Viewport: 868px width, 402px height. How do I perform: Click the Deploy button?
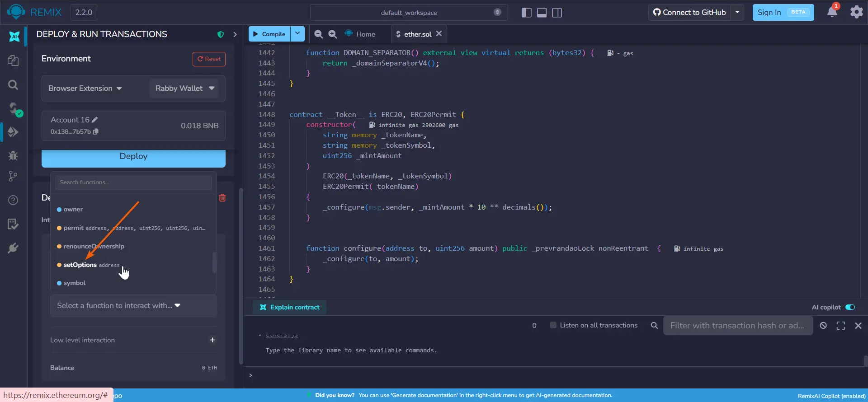point(133,158)
